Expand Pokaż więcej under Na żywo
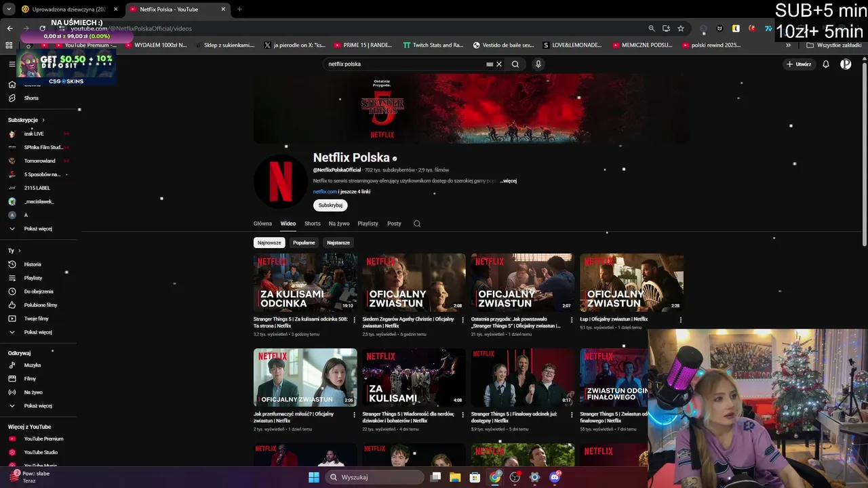The image size is (868, 488). pos(39,406)
